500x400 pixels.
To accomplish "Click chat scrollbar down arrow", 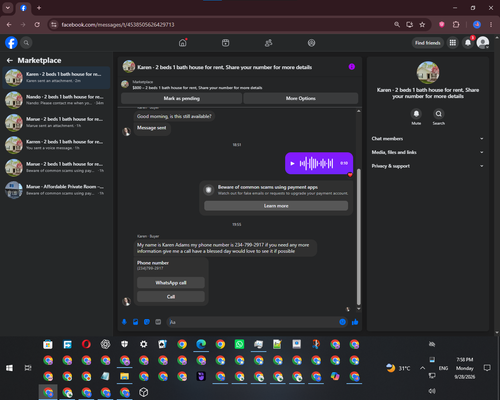I will pos(359,308).
